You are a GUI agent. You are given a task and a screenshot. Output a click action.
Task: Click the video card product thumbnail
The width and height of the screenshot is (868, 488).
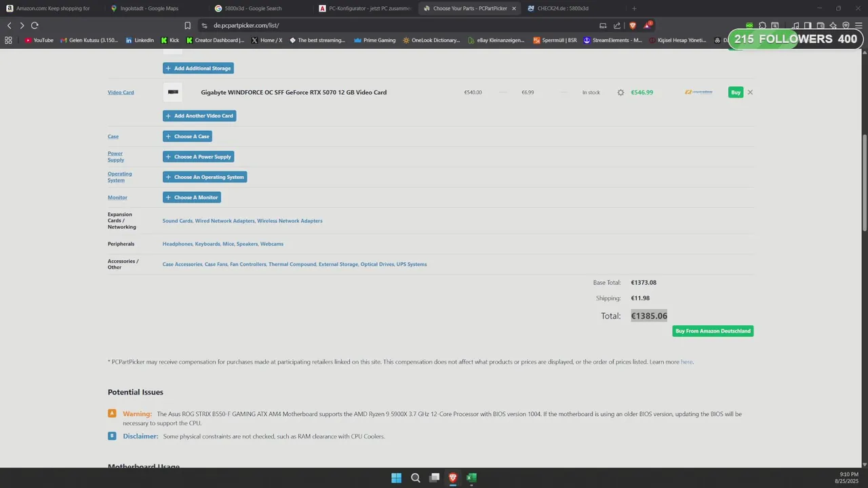point(173,92)
